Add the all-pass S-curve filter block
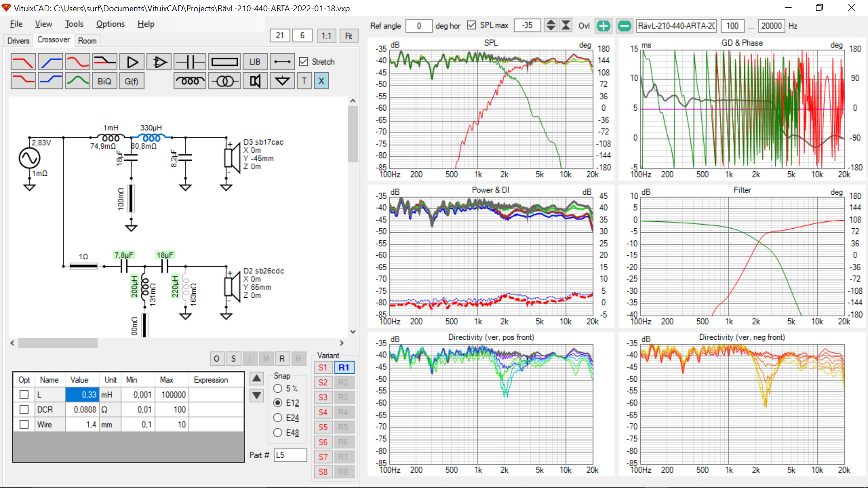868x488 pixels. click(x=77, y=62)
